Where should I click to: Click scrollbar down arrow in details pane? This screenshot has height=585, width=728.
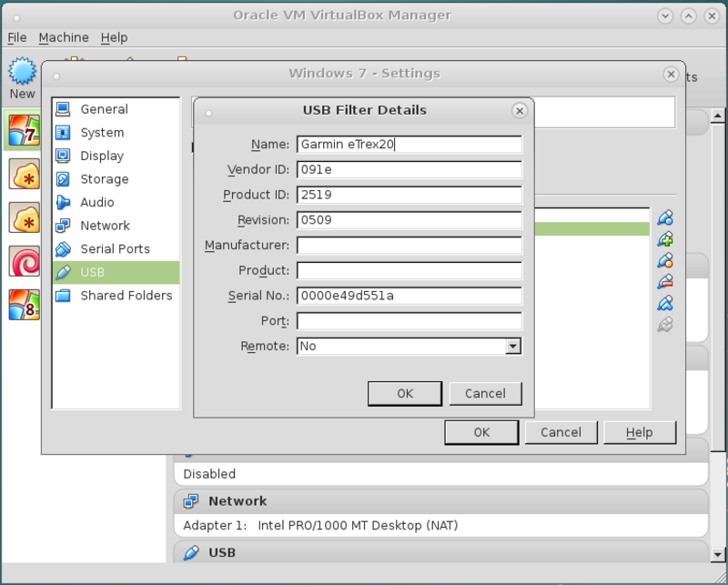click(x=717, y=554)
